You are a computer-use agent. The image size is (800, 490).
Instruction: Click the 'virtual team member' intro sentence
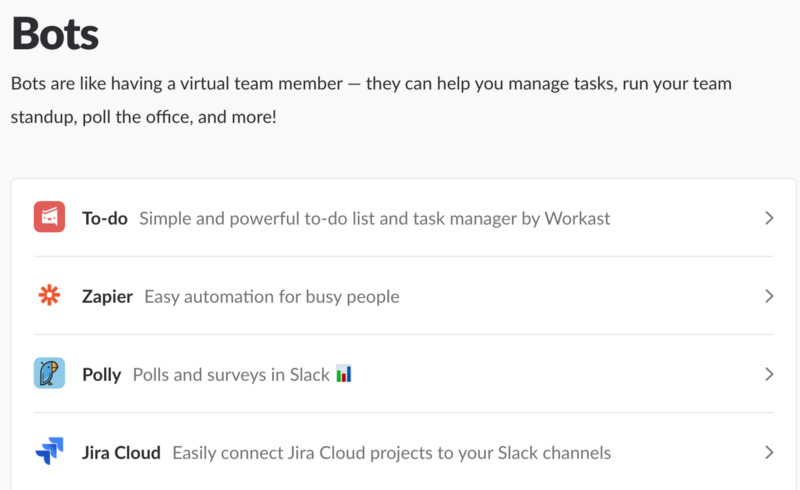click(x=371, y=83)
